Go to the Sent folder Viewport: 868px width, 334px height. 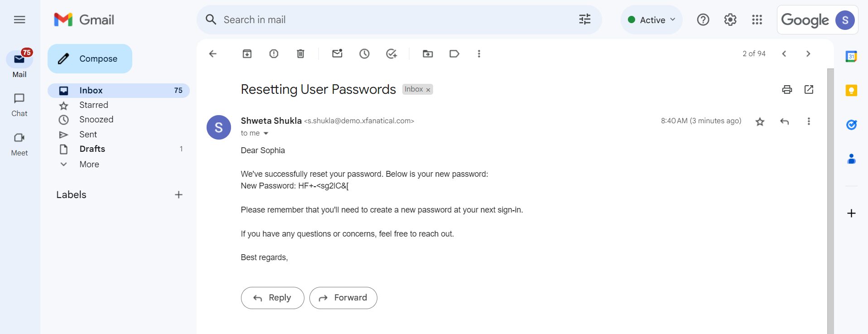tap(88, 134)
